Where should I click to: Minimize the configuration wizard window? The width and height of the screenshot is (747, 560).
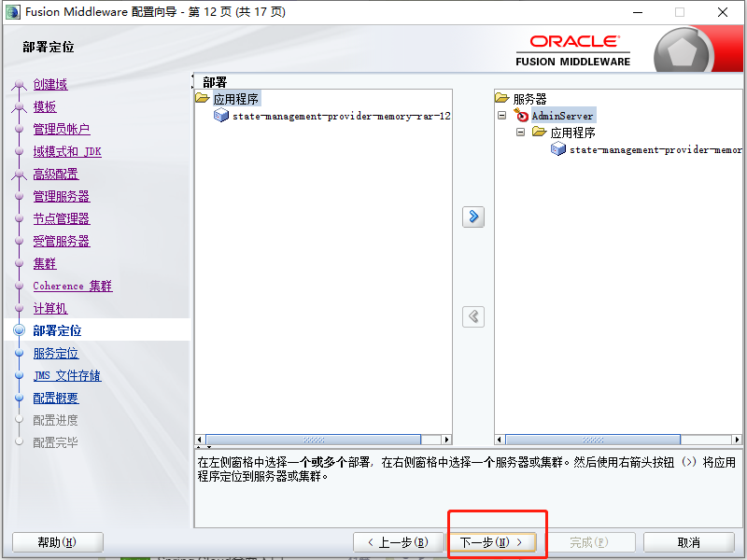coord(638,12)
